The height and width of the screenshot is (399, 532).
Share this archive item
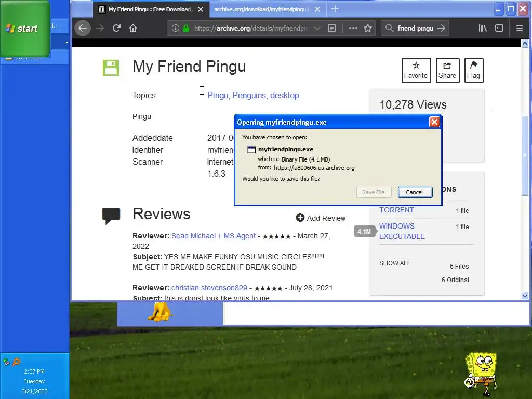pyautogui.click(x=447, y=70)
